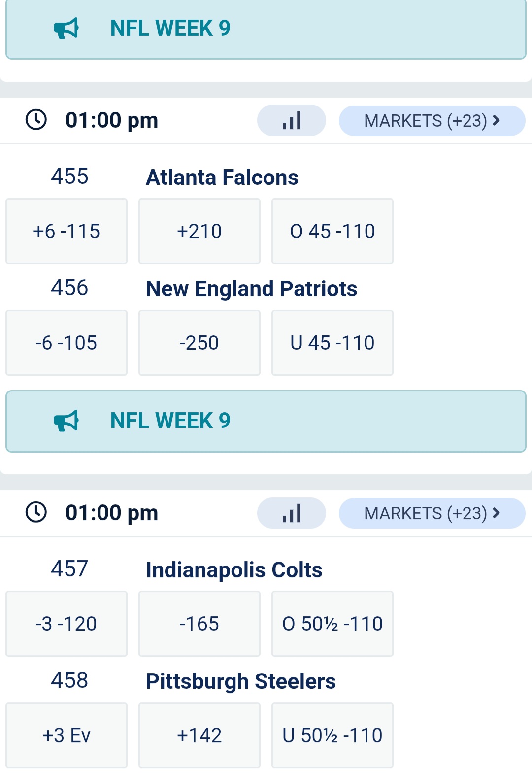Choose Over 50½ -110 total
The width and height of the screenshot is (532, 781).
332,624
